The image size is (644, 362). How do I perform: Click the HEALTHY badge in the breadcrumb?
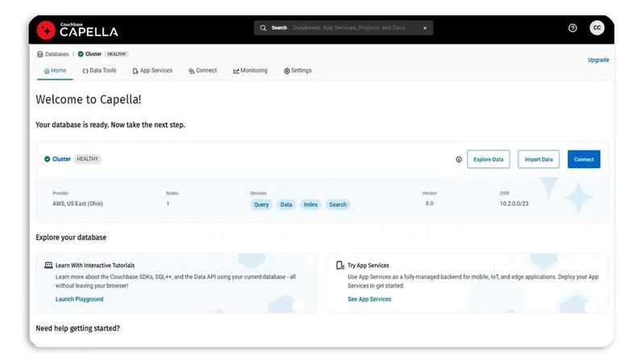(117, 54)
